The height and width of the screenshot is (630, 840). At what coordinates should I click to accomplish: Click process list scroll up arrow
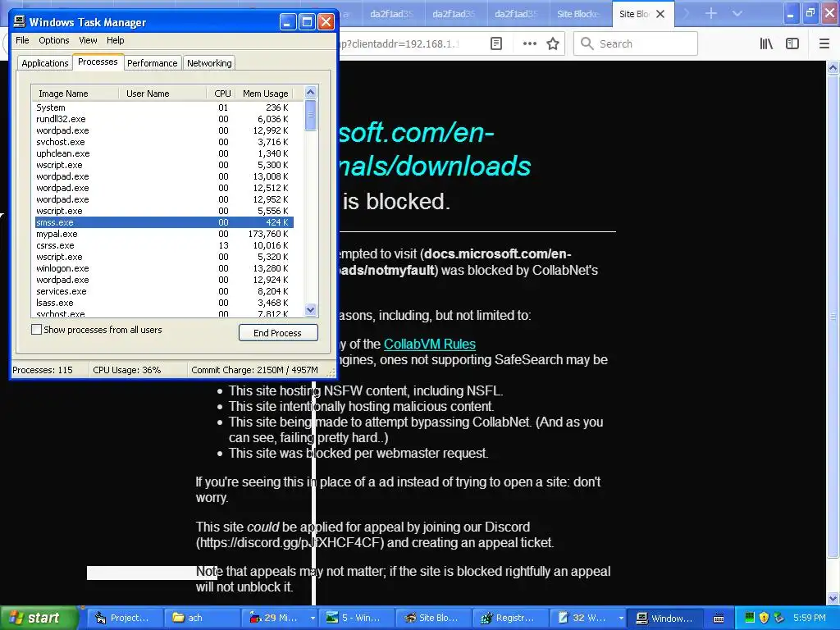pyautogui.click(x=310, y=92)
